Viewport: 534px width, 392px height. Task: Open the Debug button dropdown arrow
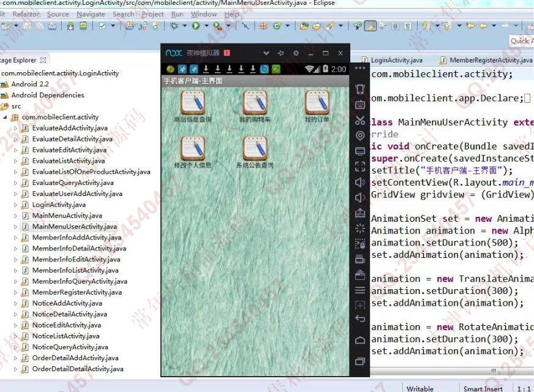[x=184, y=26]
